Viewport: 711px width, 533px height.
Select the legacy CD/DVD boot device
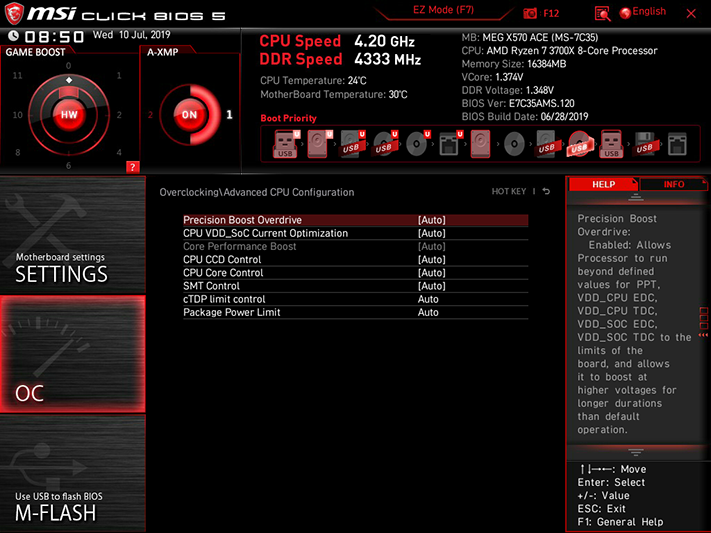514,144
